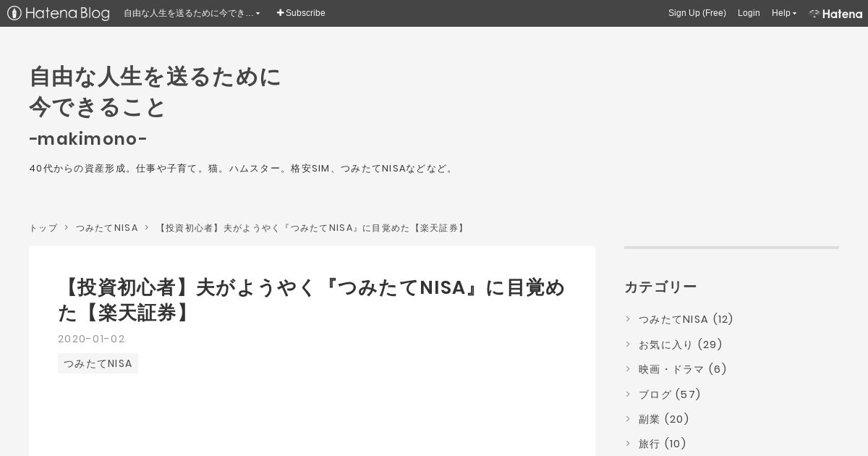The image size is (868, 456).
Task: Click the last breadcrumb 【投資初心者】夫がようやく
Action: 312,228
